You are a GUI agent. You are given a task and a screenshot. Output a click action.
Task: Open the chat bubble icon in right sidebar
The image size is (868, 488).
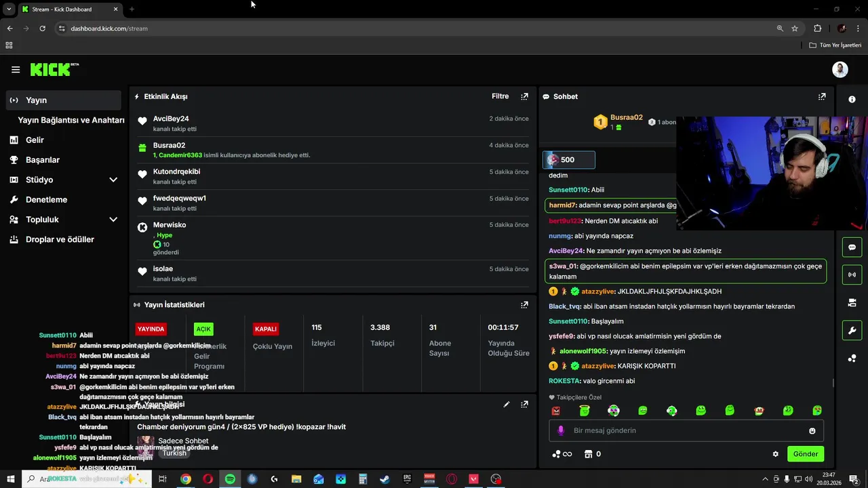click(852, 247)
